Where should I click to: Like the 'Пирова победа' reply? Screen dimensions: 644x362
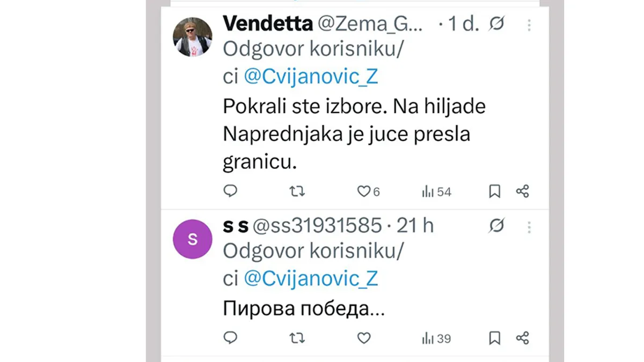(364, 338)
